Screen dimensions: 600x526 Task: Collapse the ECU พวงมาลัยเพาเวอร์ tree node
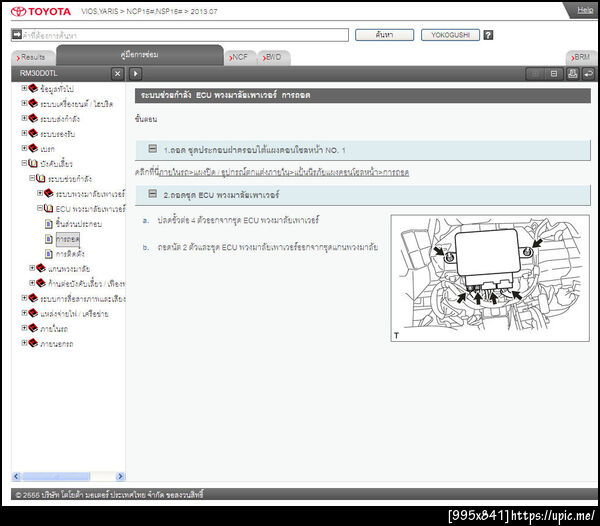pos(40,208)
